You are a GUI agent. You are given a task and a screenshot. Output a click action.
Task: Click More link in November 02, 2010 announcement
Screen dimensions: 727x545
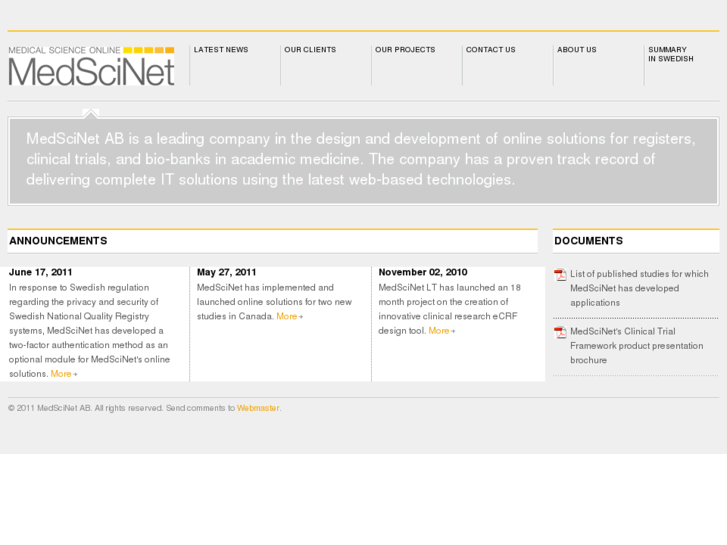(441, 331)
